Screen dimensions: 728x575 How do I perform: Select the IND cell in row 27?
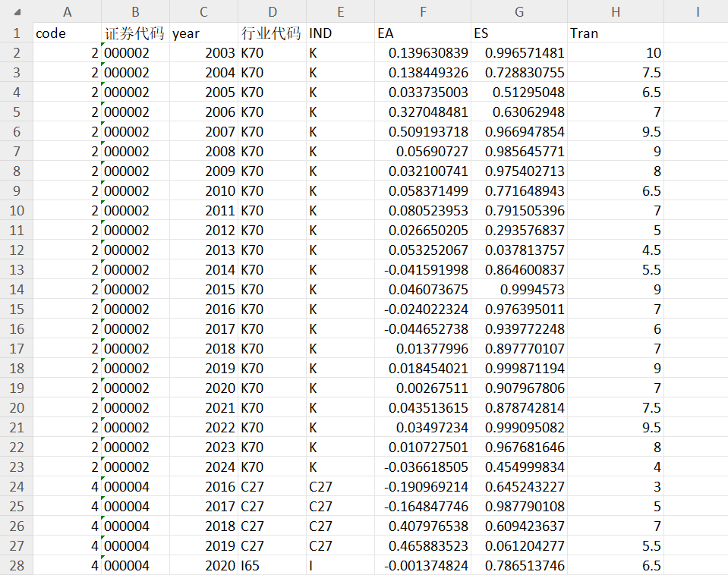[340, 545]
